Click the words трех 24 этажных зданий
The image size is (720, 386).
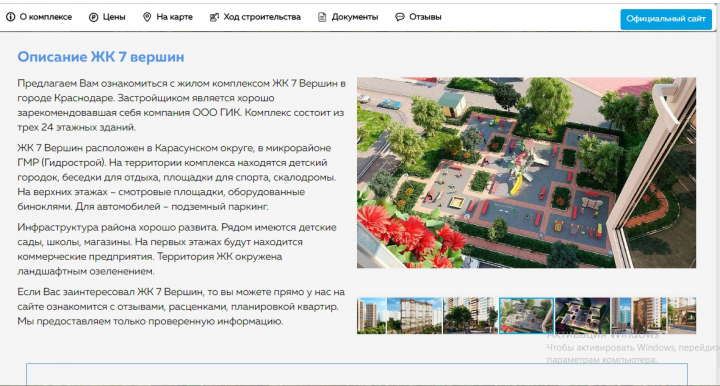(x=77, y=127)
